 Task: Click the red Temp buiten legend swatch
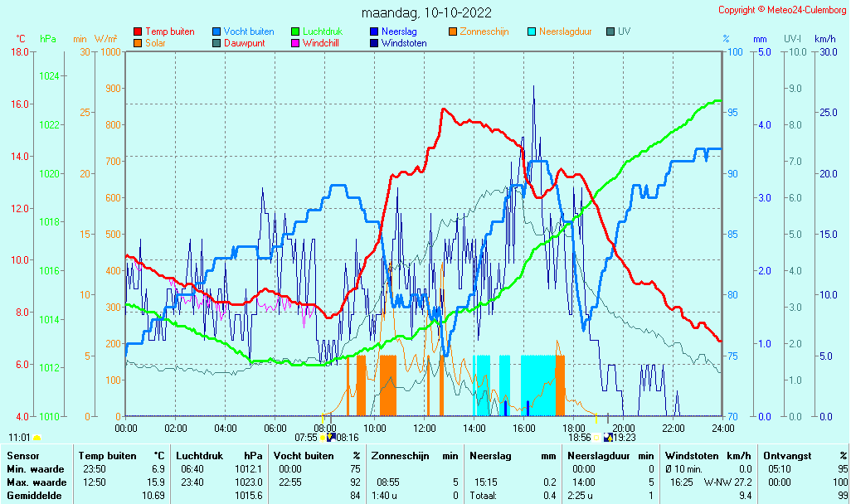point(138,32)
